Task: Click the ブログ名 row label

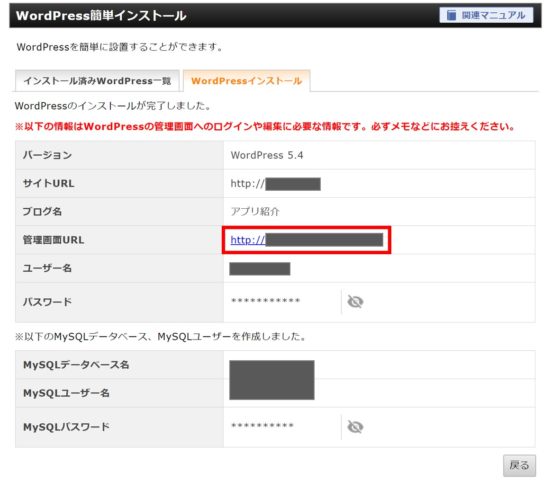Action: point(42,212)
